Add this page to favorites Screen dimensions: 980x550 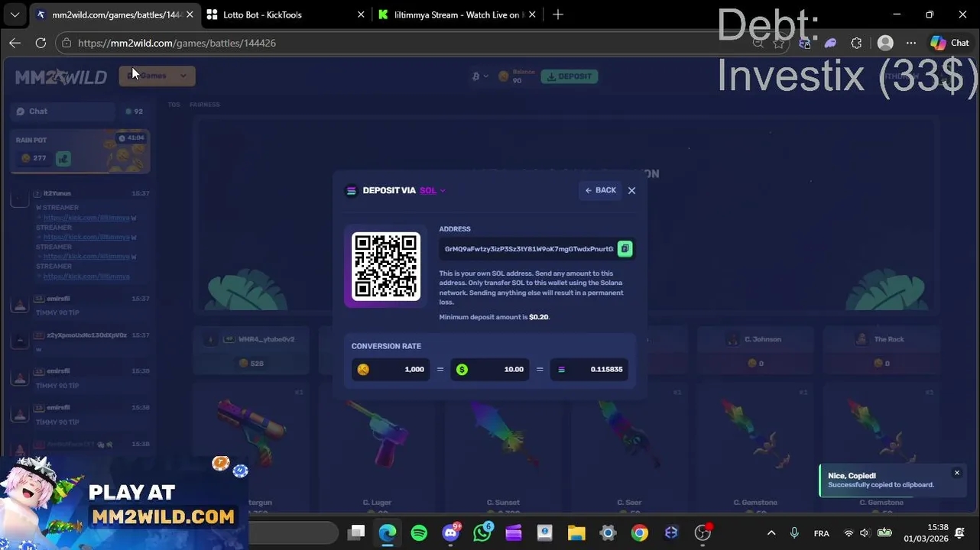[778, 43]
